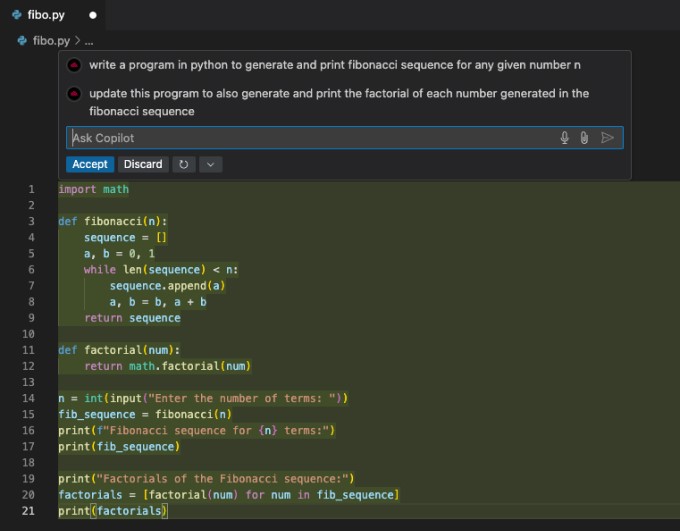Accept the Copilot suggested changes
Image resolution: width=680 pixels, height=531 pixels.
point(90,164)
